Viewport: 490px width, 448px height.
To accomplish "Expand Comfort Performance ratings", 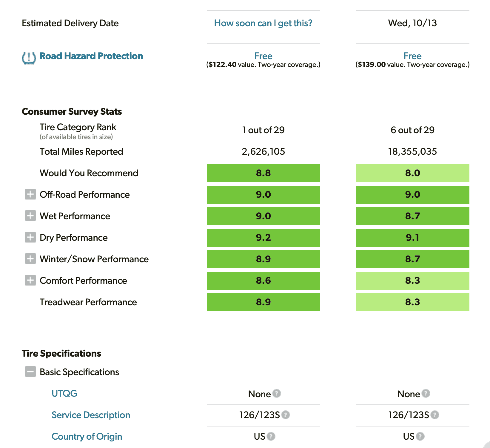I will click(30, 280).
